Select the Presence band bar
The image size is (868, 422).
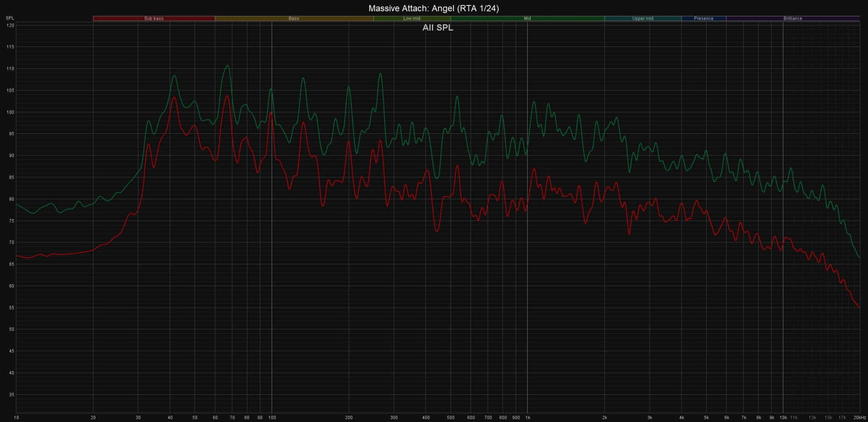pyautogui.click(x=703, y=19)
